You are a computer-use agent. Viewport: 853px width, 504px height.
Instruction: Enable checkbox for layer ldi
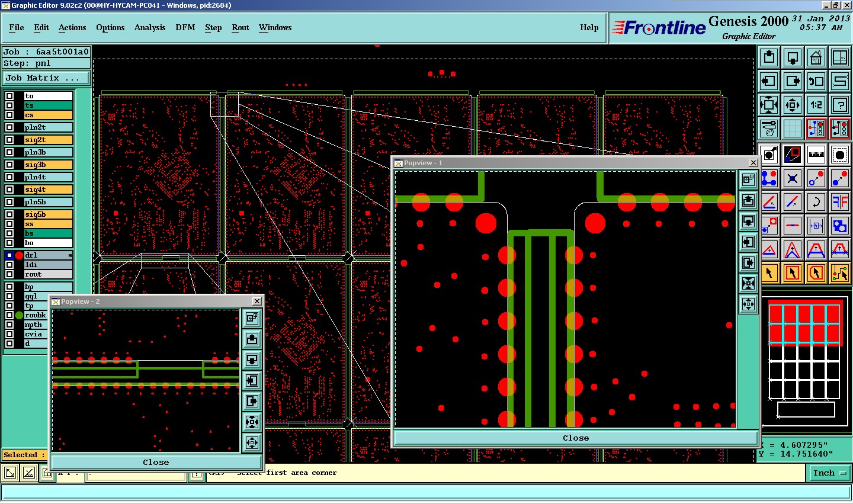click(x=9, y=265)
